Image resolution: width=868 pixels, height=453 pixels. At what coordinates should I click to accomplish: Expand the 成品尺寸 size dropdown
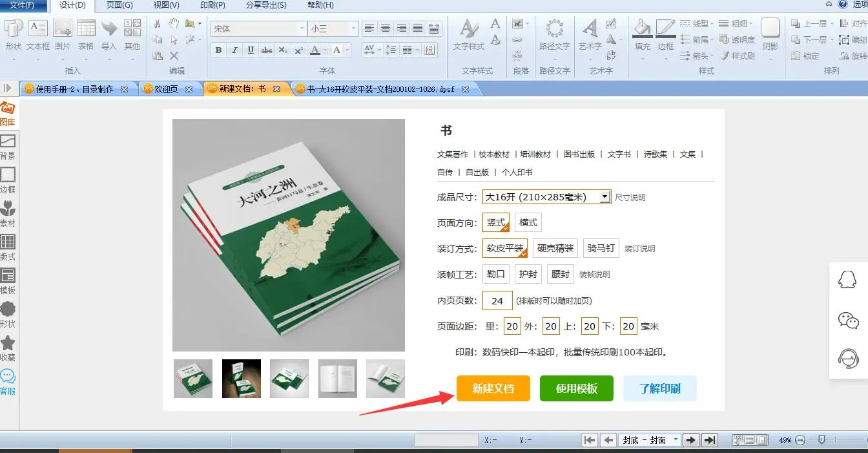[604, 197]
